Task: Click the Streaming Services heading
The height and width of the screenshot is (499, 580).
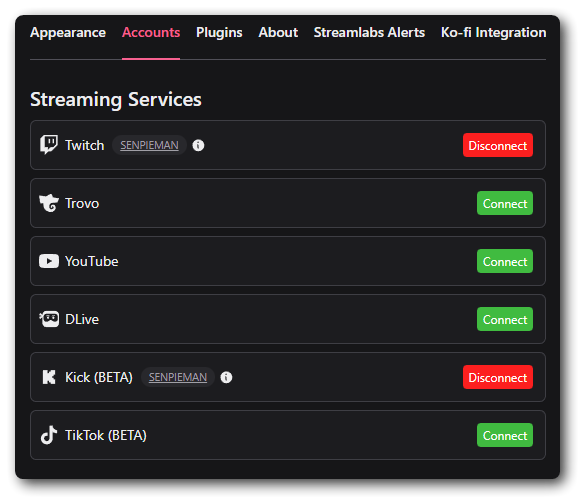Action: point(116,100)
